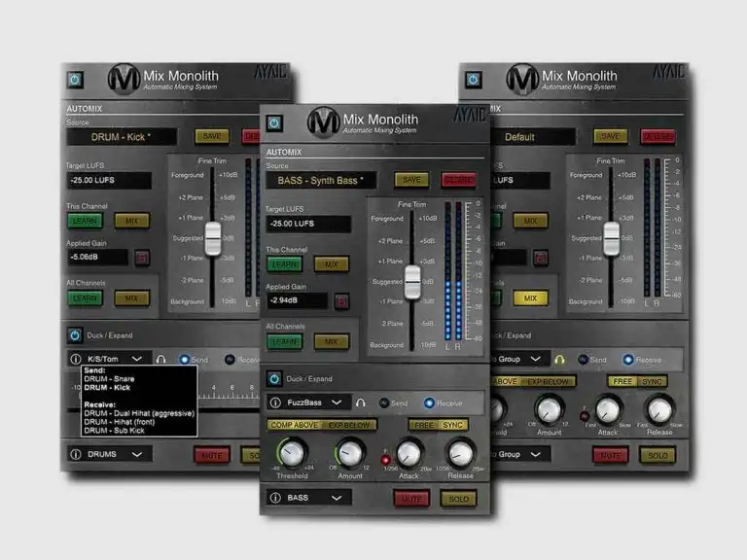Click the red Applied Gain icon in the Default window
The width and height of the screenshot is (747, 560).
tap(540, 258)
